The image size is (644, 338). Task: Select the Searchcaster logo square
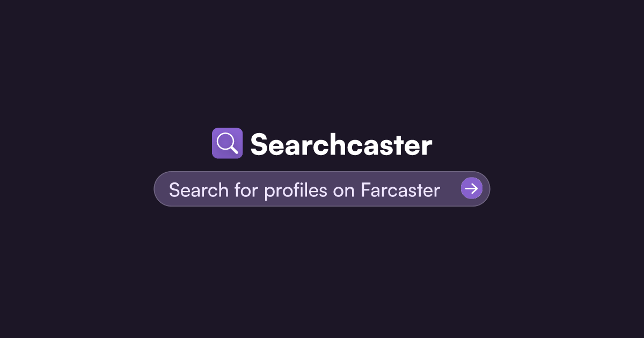click(x=227, y=143)
